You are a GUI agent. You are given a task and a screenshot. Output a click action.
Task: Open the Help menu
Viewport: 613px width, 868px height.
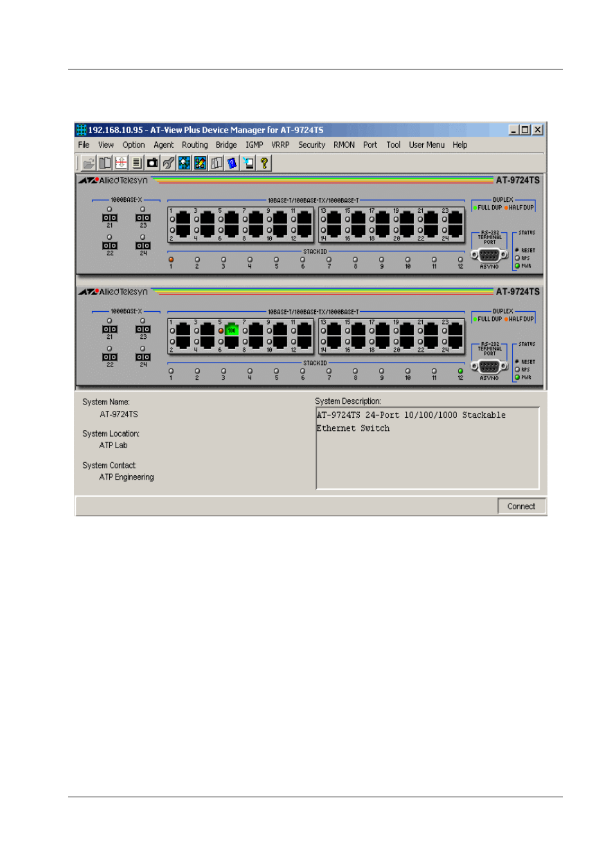pyautogui.click(x=460, y=145)
